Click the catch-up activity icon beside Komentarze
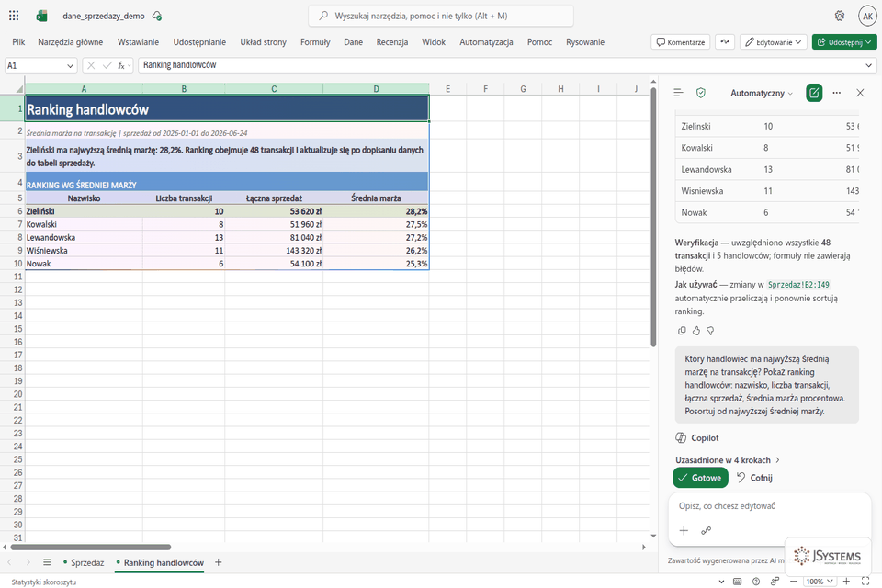This screenshot has width=882, height=588. pyautogui.click(x=725, y=42)
